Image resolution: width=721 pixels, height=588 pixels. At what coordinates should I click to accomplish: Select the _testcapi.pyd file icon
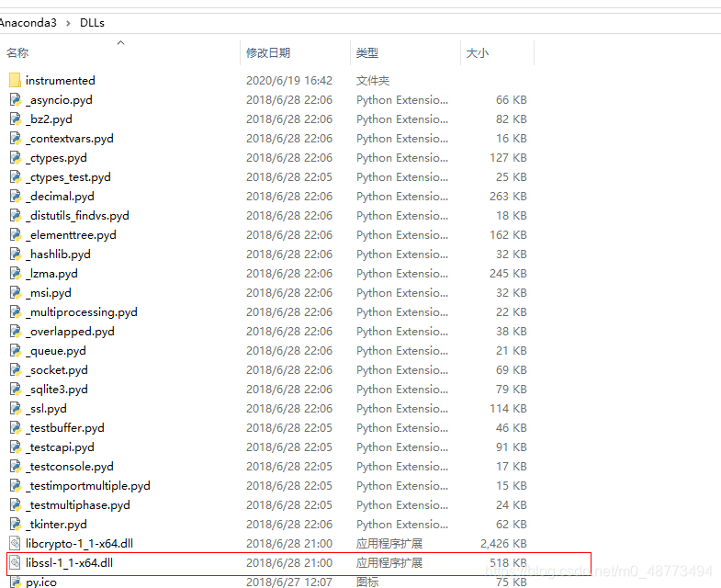click(16, 447)
